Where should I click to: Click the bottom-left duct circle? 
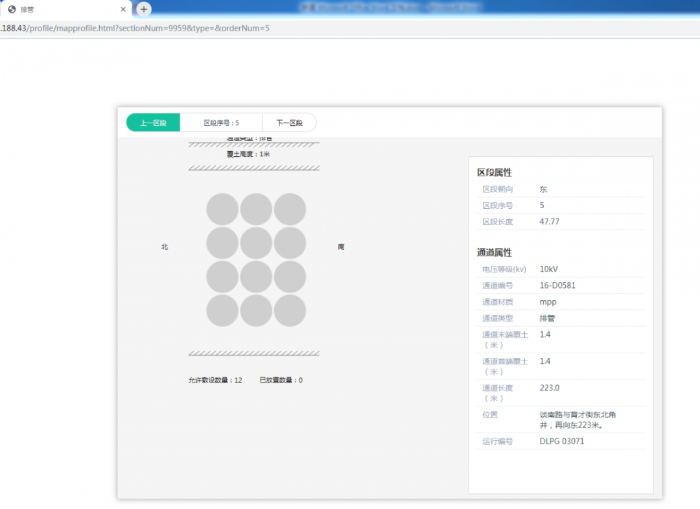222,311
